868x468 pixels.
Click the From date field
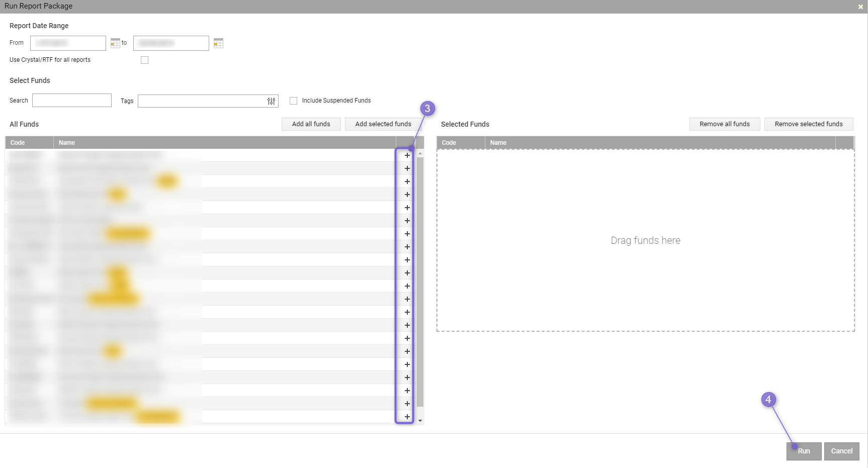(68, 43)
